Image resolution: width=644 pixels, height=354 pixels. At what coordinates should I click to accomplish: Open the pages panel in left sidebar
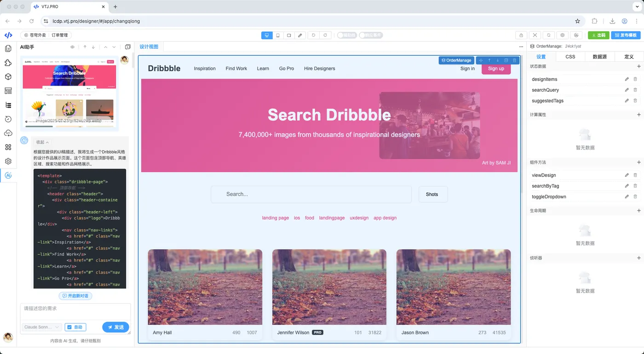(x=8, y=49)
